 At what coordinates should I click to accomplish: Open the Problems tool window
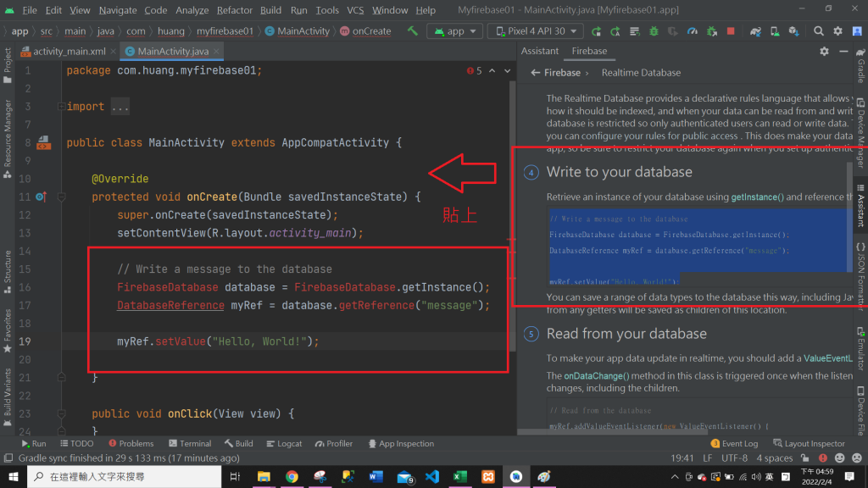tap(131, 443)
